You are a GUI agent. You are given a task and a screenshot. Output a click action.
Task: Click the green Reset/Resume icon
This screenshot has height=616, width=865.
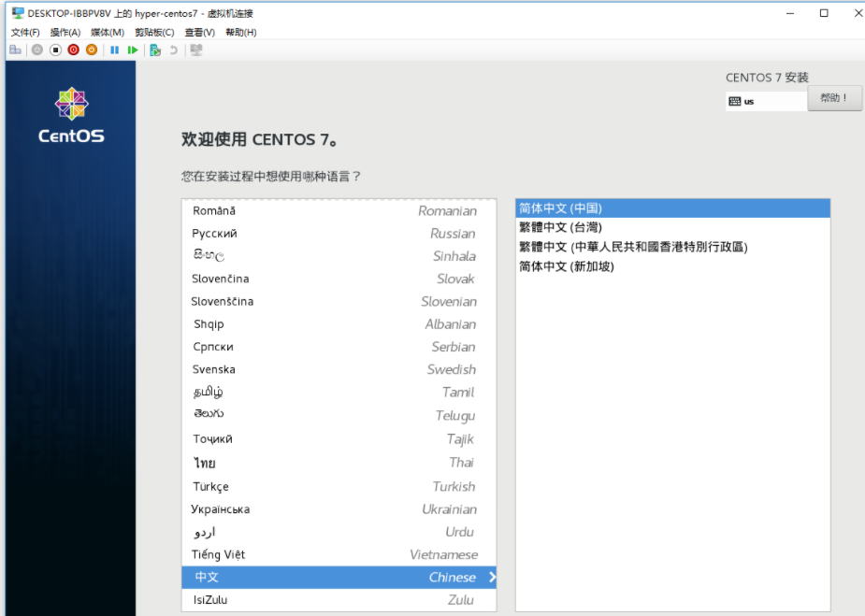click(x=133, y=50)
